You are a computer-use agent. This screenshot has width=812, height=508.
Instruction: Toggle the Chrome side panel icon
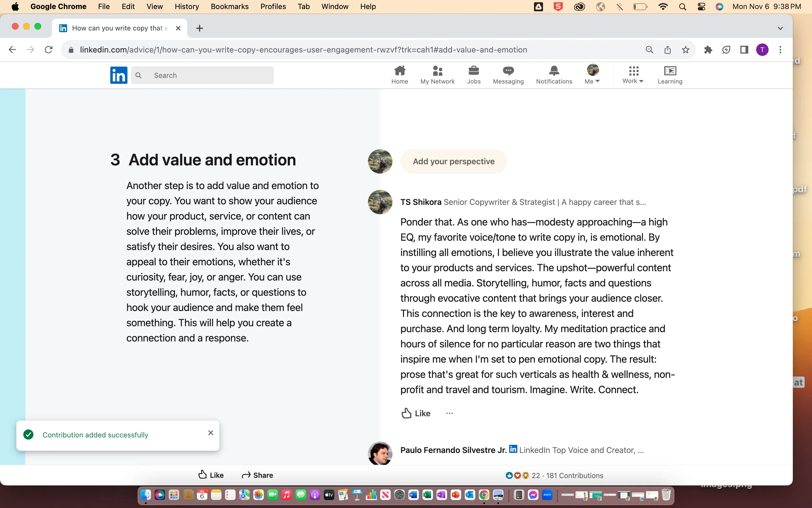744,50
